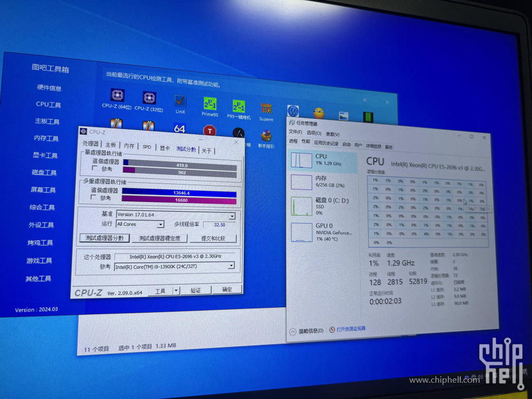Click the 任务管理器 title bar icon
Viewport: 532px width, 399px height.
292,123
